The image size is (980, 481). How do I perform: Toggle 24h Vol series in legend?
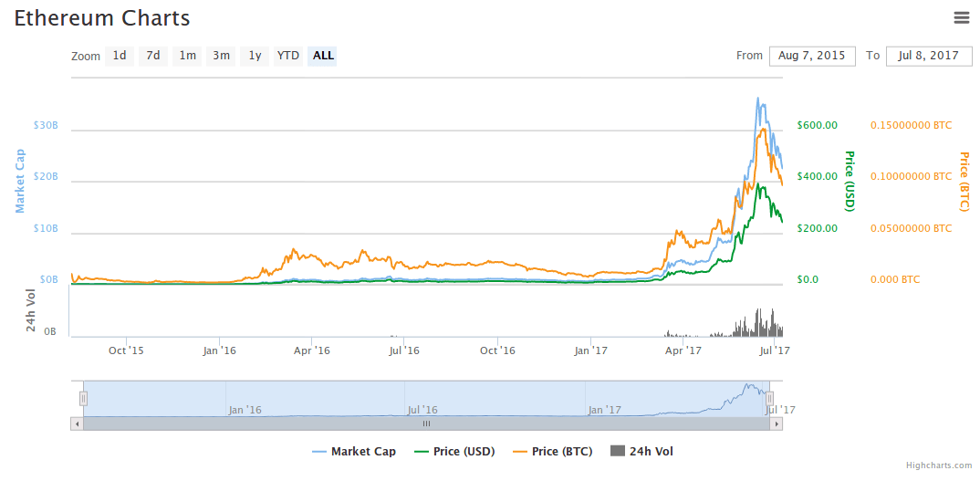(641, 451)
